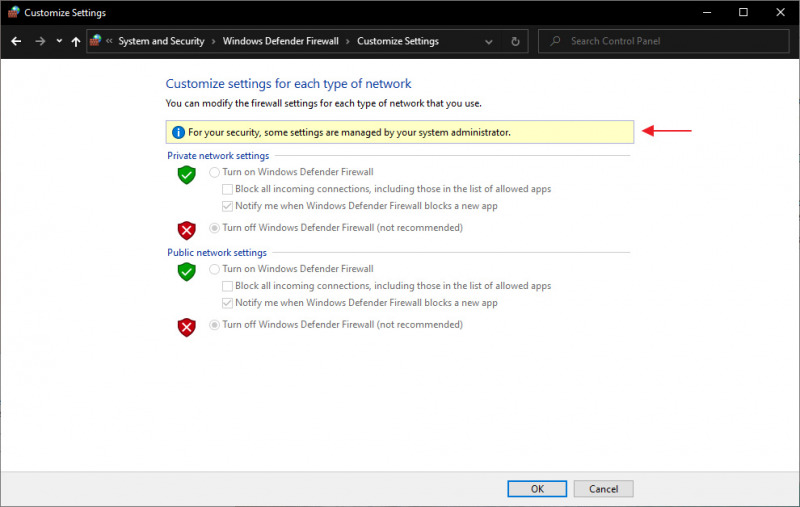Expand chevron after Windows Defender Firewall
This screenshot has height=507, width=800.
[347, 42]
